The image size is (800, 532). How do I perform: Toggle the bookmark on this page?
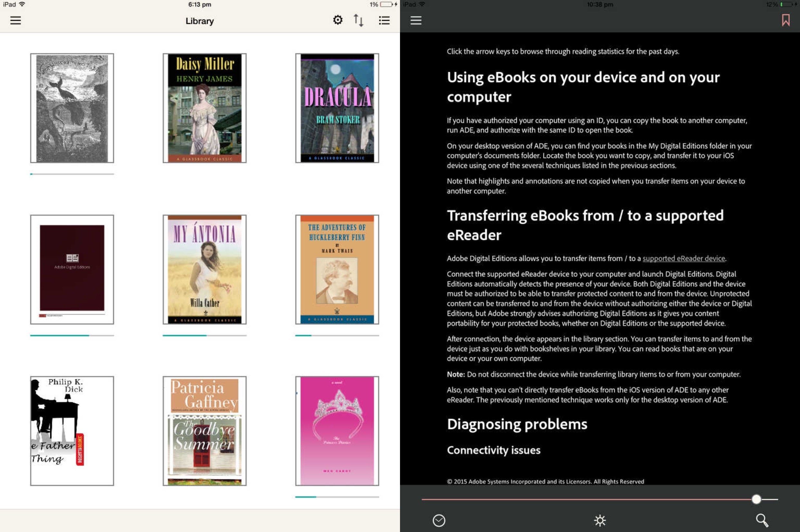[786, 20]
